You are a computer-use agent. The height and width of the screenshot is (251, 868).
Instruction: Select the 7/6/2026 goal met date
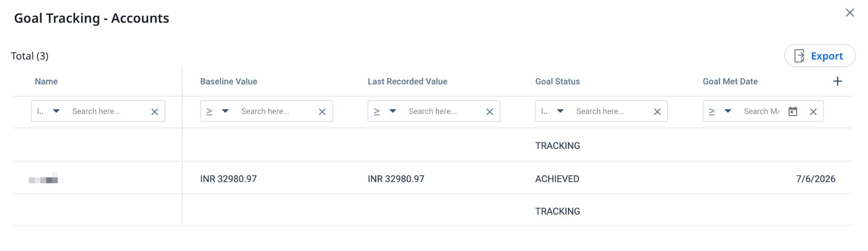coord(815,179)
